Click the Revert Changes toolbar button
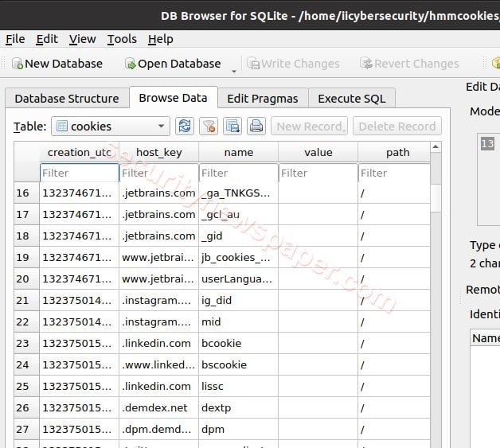This screenshot has height=448, width=500. pos(409,64)
